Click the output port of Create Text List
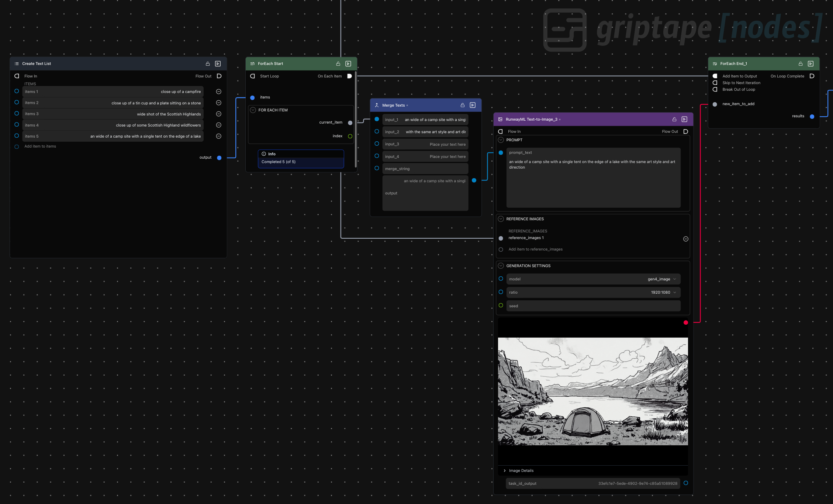Image resolution: width=833 pixels, height=504 pixels. (219, 158)
